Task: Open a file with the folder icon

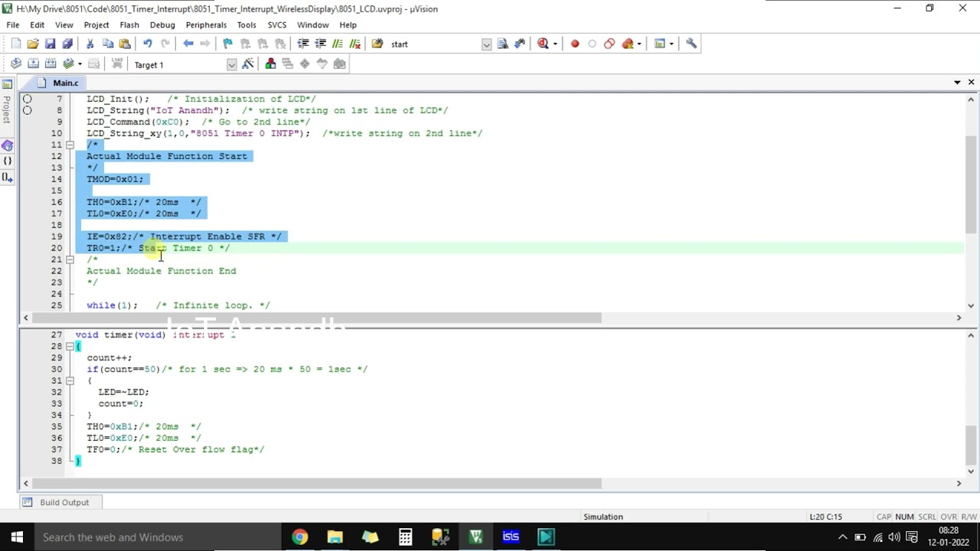Action: [33, 44]
